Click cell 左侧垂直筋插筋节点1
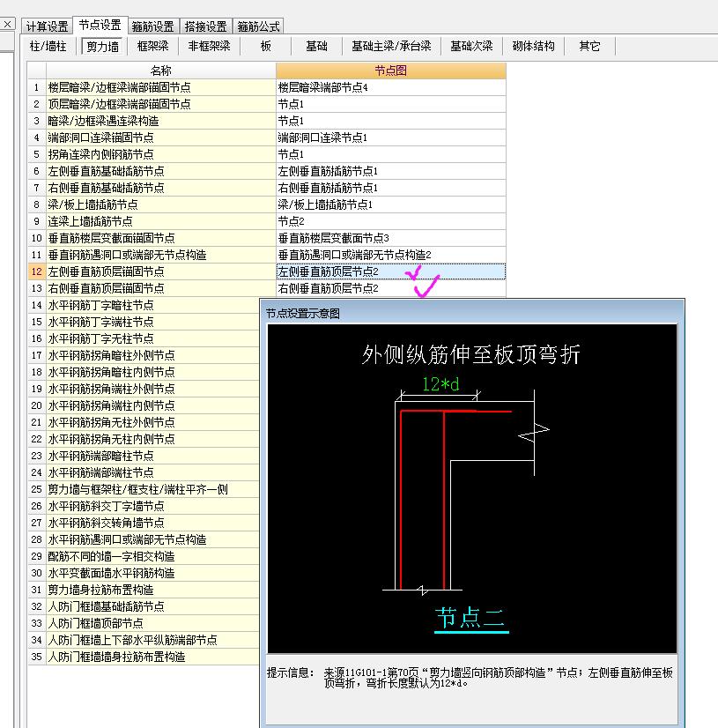Image resolution: width=718 pixels, height=728 pixels. [x=391, y=171]
